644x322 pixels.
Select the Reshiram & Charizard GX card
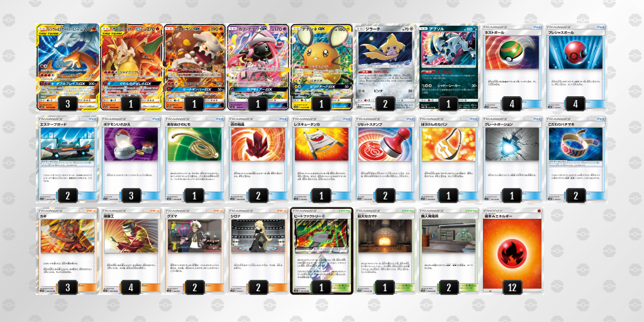point(68,67)
